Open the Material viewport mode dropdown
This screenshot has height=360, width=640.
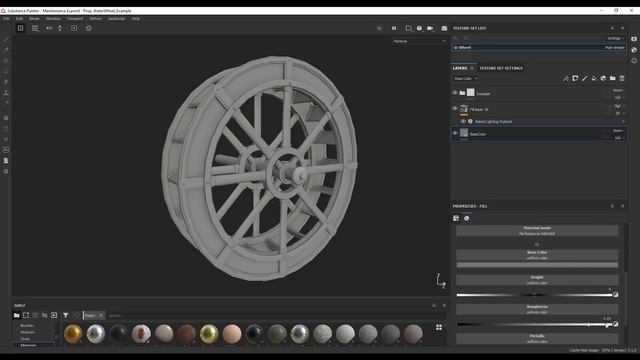click(419, 41)
